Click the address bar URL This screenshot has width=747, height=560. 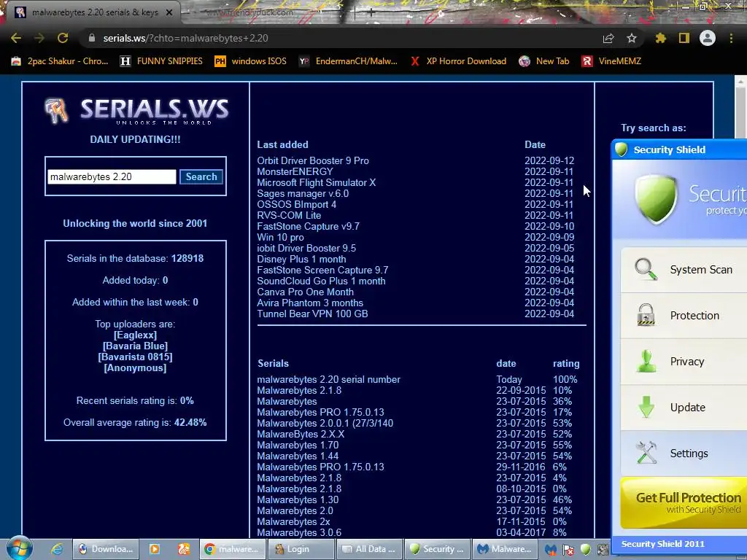click(x=185, y=38)
